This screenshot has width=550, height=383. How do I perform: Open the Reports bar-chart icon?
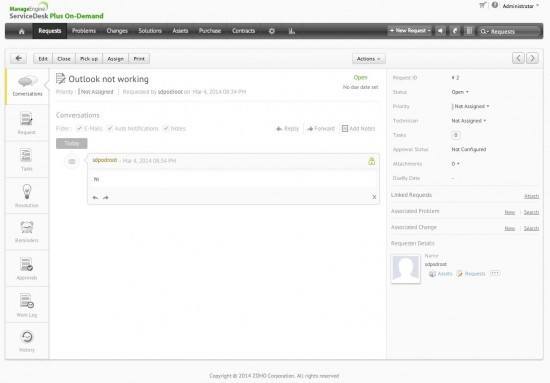tap(291, 31)
